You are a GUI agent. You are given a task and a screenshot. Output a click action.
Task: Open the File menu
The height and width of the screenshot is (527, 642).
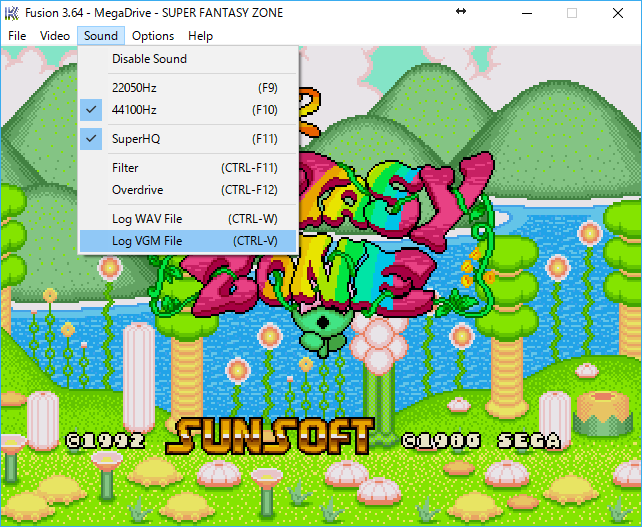[17, 36]
